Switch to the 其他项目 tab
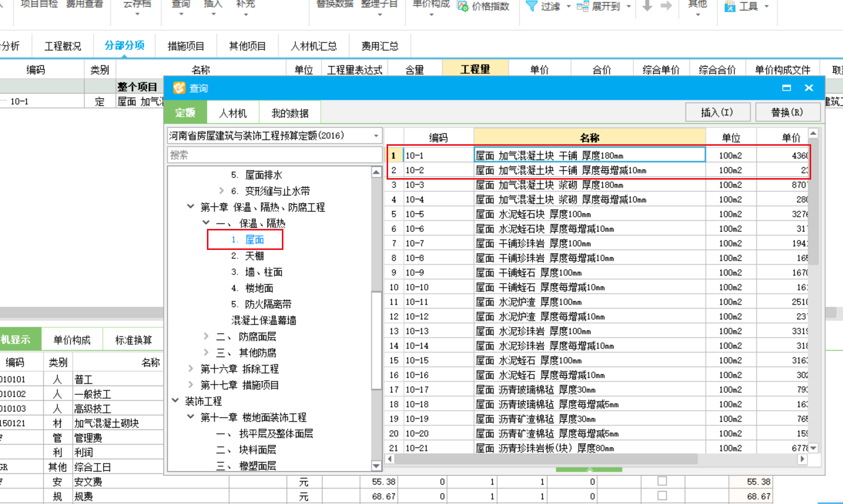Viewport: 843px width, 504px height. coord(247,46)
